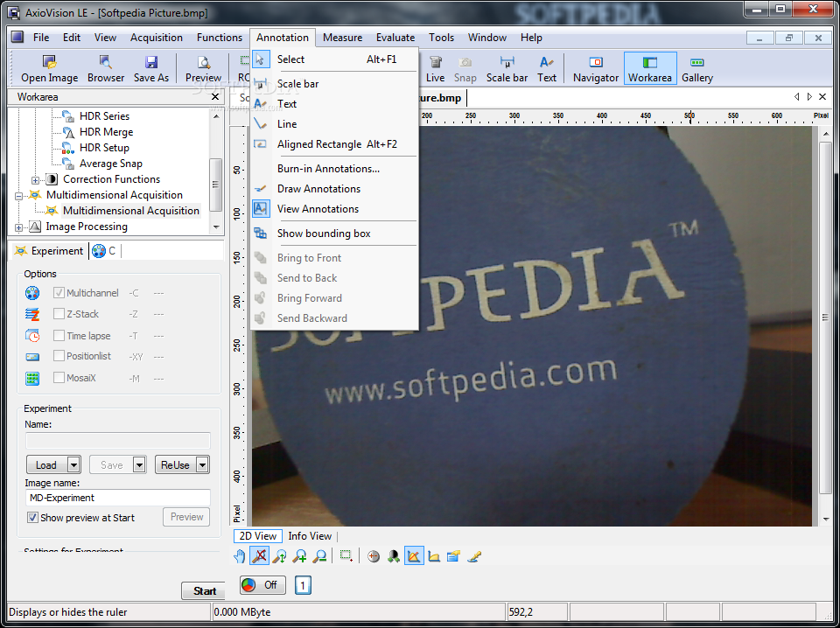The height and width of the screenshot is (628, 840).
Task: Select the Average Snap tree item
Action: pos(111,164)
